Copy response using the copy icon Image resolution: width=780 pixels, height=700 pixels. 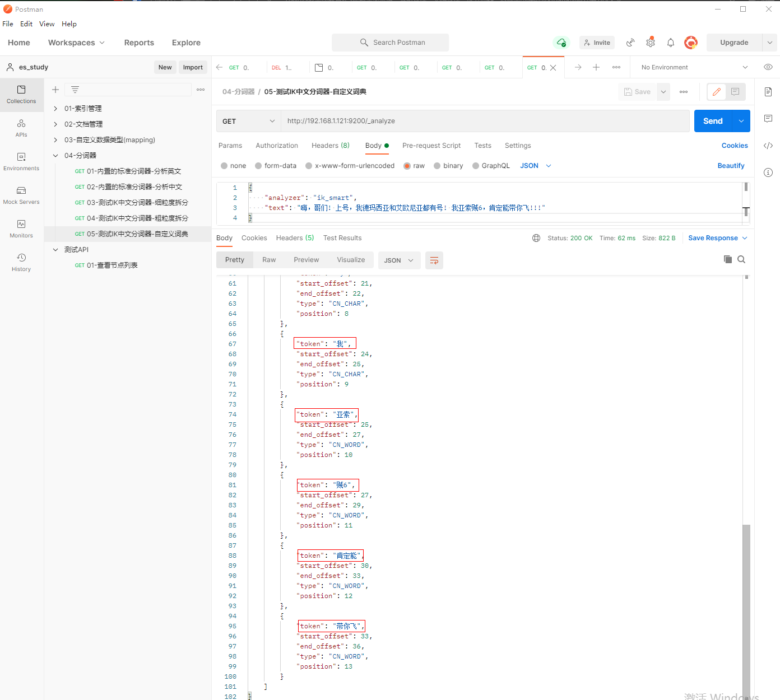(x=727, y=259)
